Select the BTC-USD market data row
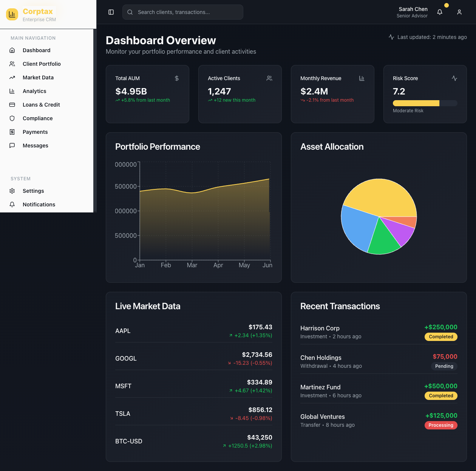 pyautogui.click(x=193, y=441)
